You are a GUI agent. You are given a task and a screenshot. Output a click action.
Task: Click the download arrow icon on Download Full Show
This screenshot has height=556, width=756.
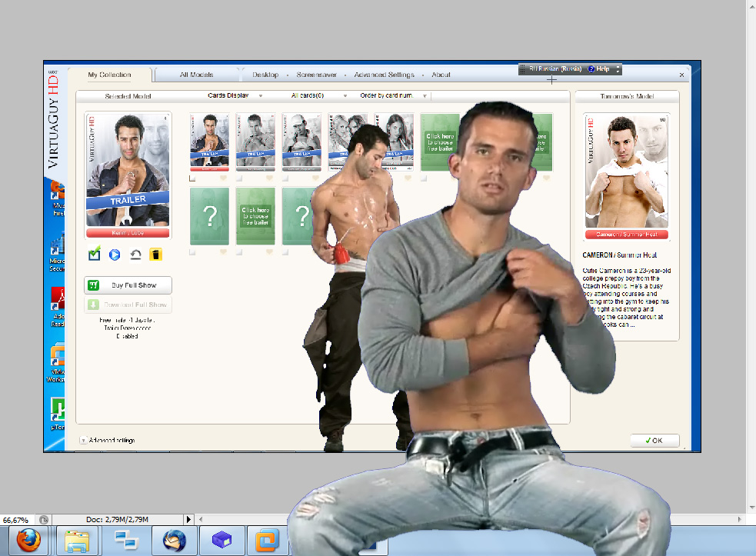tap(94, 305)
